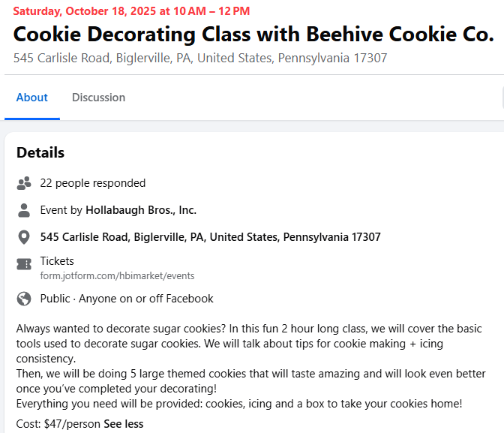Click the description paragraph starting 'Always wanted'

tap(247, 343)
